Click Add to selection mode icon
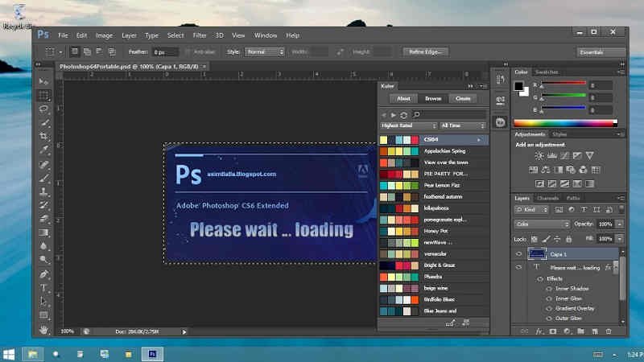The width and height of the screenshot is (644, 362). 87,51
